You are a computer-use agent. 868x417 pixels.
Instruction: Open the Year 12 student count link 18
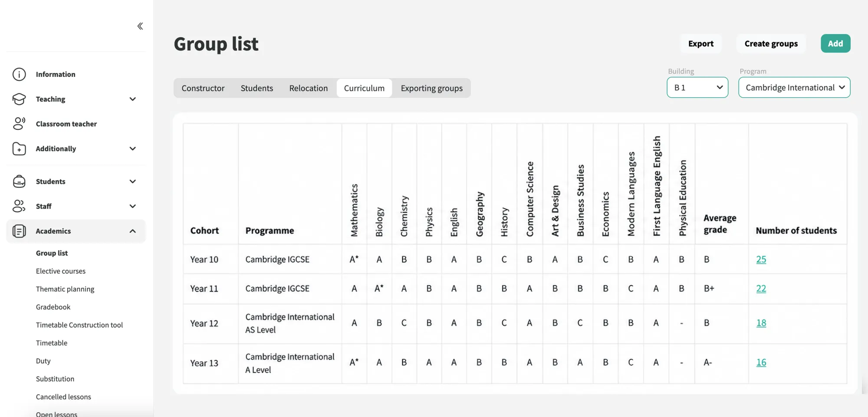[761, 323]
